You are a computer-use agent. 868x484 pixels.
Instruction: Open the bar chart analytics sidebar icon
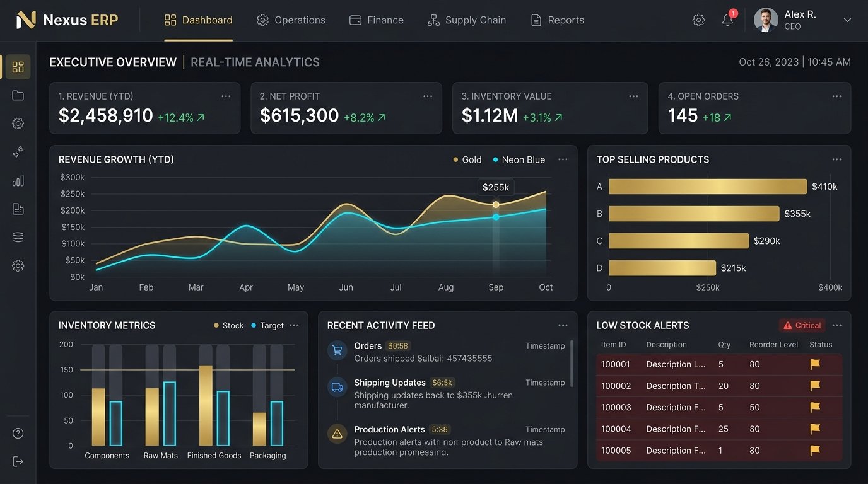18,181
